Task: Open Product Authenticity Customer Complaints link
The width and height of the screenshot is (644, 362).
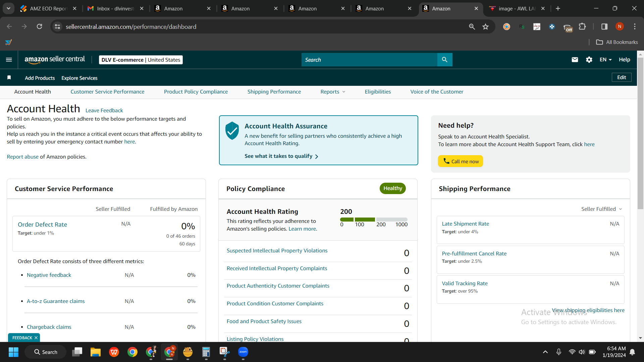Action: click(278, 286)
